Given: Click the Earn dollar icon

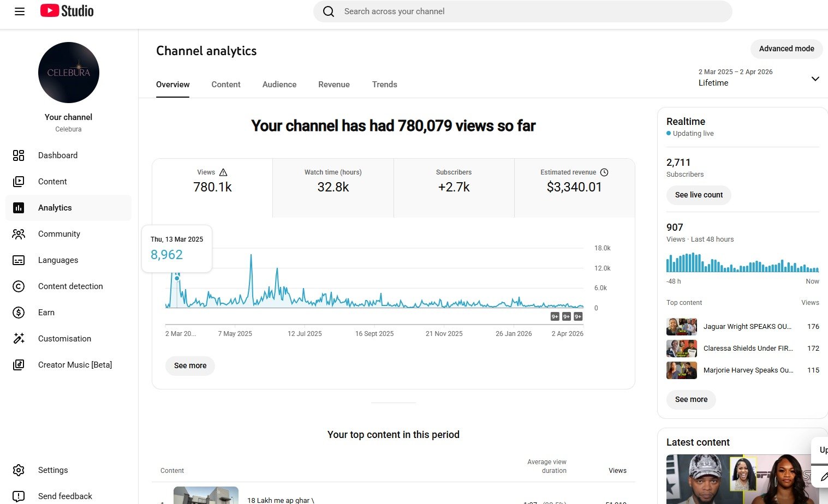Looking at the screenshot, I should 19,313.
